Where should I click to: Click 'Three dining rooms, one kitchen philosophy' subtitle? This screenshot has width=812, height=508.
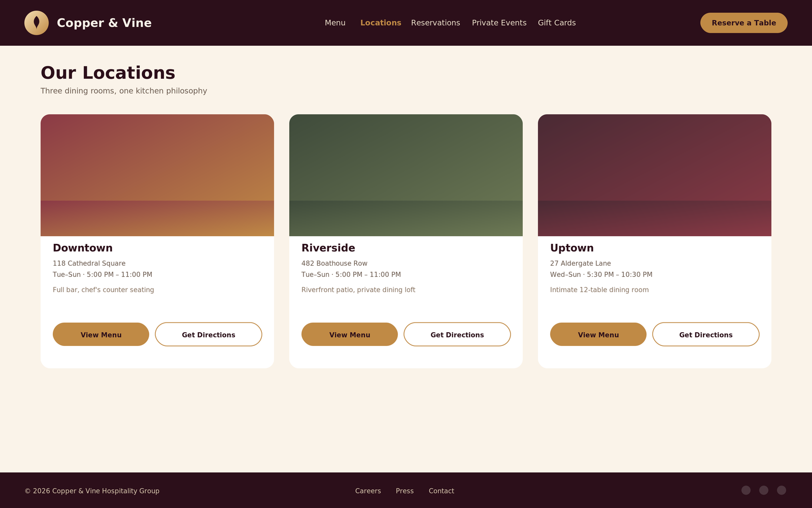click(x=124, y=91)
